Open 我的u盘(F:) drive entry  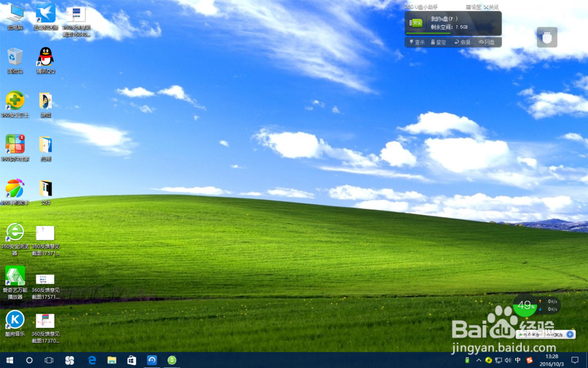[x=445, y=19]
